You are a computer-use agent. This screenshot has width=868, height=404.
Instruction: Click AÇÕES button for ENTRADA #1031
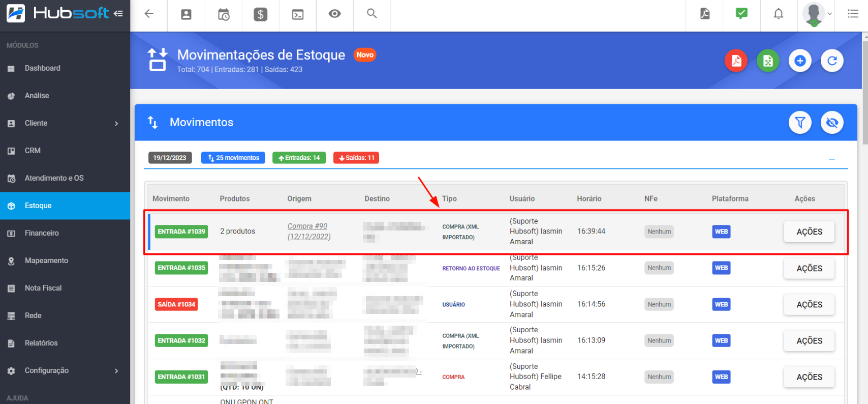pos(809,377)
